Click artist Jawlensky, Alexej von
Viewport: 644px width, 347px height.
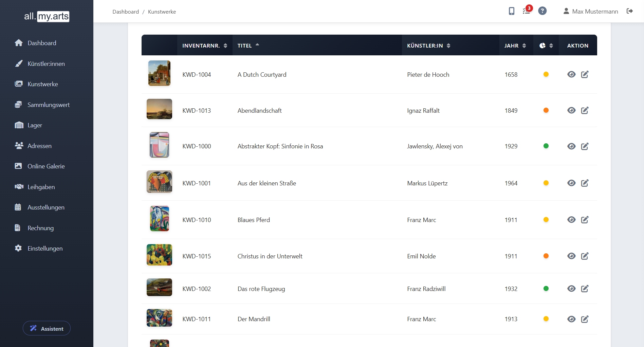pyautogui.click(x=435, y=146)
